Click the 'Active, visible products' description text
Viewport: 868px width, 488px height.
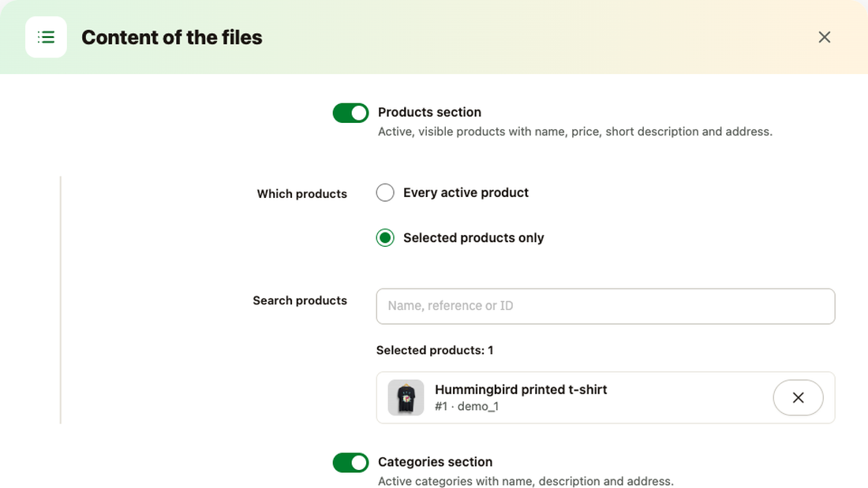click(x=575, y=132)
